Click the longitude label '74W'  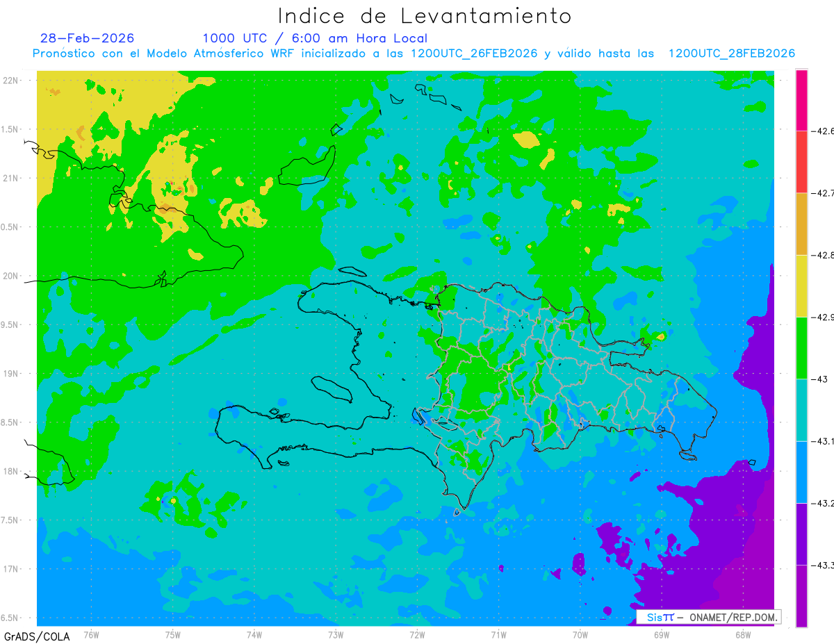[254, 634]
